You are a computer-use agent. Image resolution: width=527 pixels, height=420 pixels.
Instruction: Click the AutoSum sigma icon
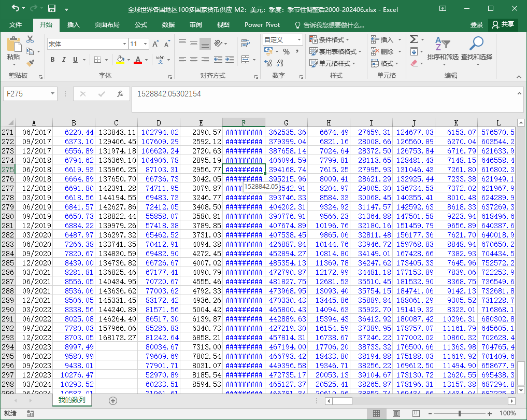(x=414, y=39)
